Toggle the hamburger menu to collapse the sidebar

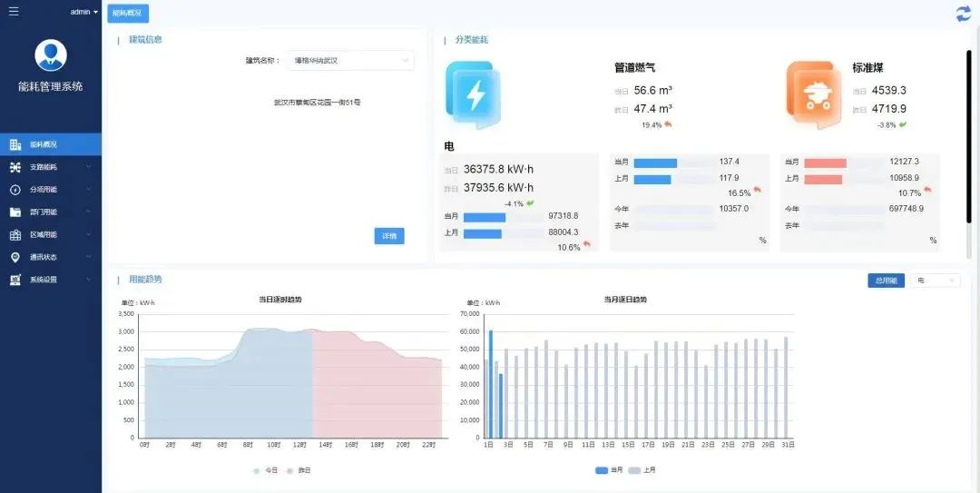pos(13,11)
